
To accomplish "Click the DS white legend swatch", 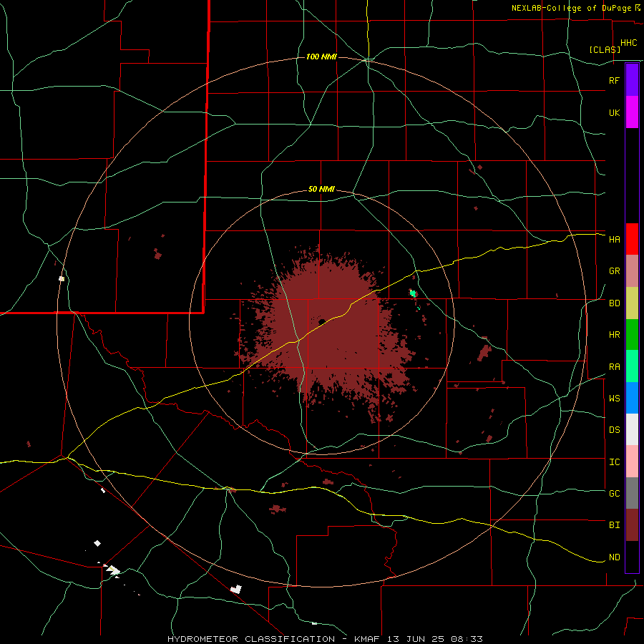I will click(632, 429).
